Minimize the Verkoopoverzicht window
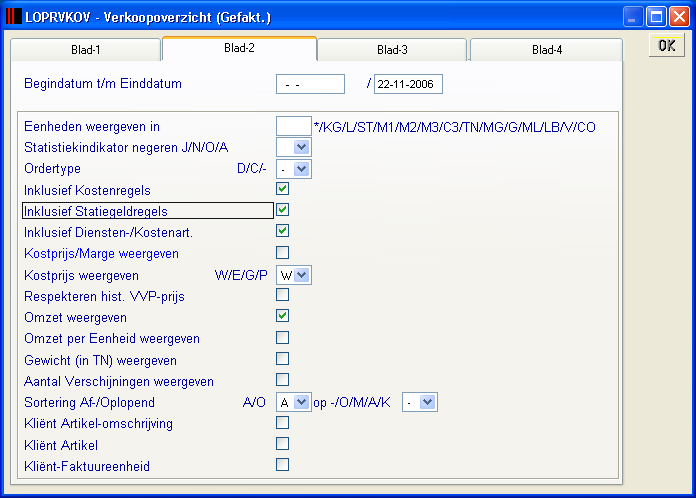 tap(633, 17)
